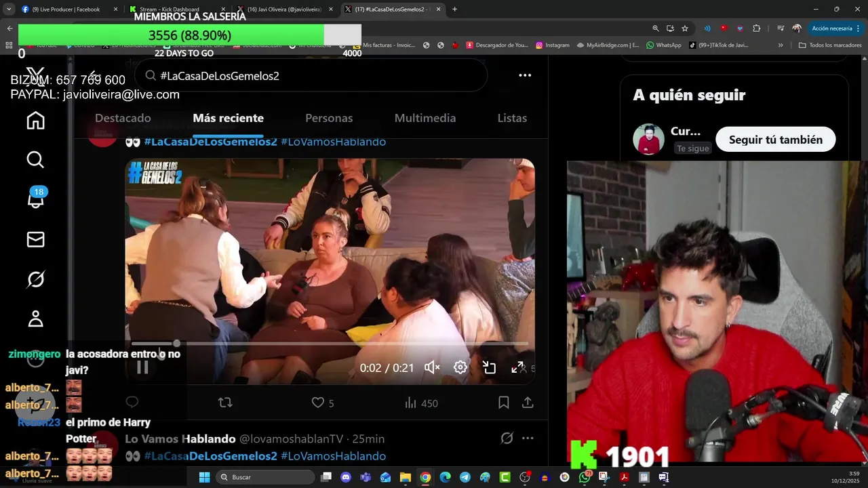This screenshot has width=868, height=488.
Task: Switch to Personas tab
Action: [329, 118]
